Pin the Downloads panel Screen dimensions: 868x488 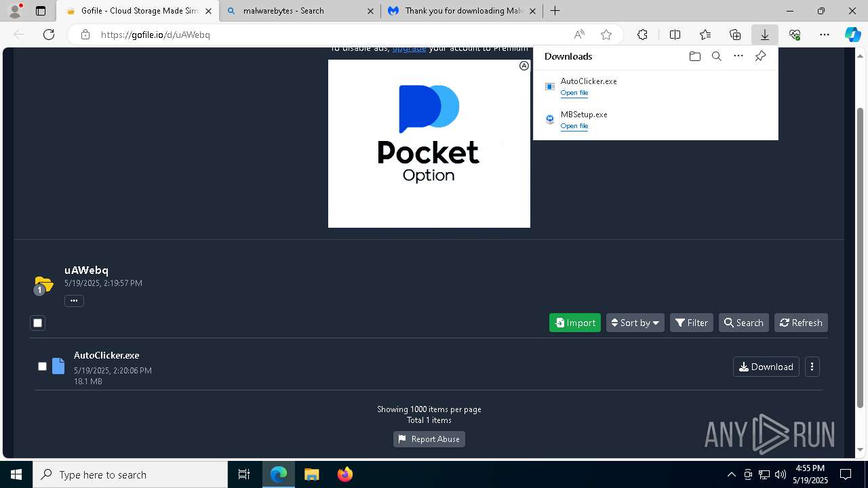pyautogui.click(x=760, y=56)
